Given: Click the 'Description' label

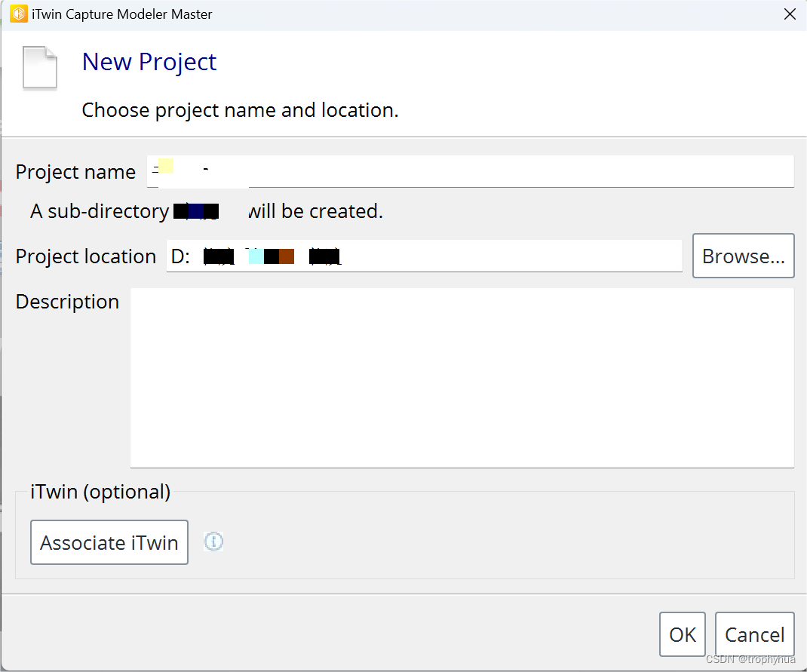Looking at the screenshot, I should 67,302.
